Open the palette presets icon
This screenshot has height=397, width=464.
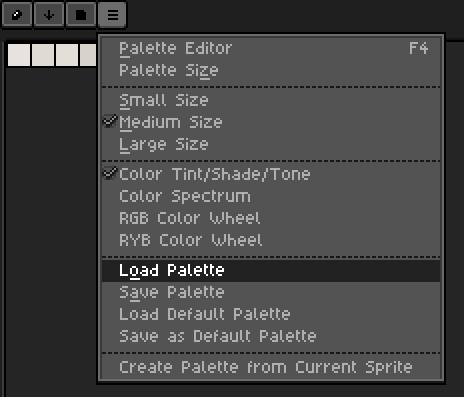pos(81,15)
